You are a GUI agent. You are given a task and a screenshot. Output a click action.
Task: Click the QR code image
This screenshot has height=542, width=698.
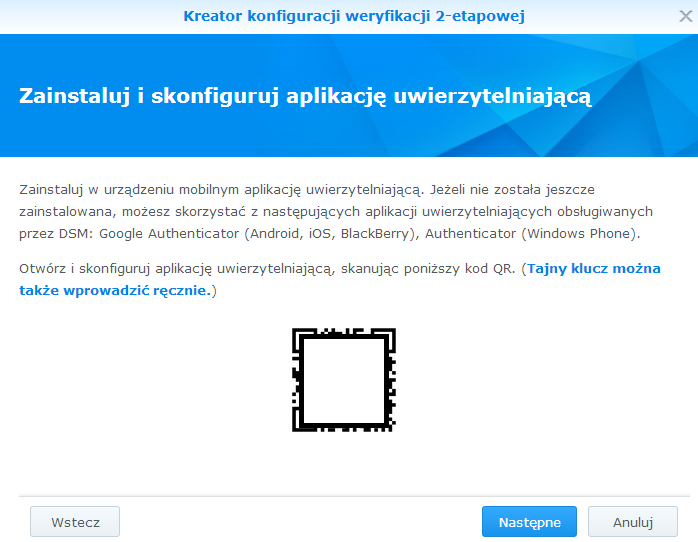point(344,380)
